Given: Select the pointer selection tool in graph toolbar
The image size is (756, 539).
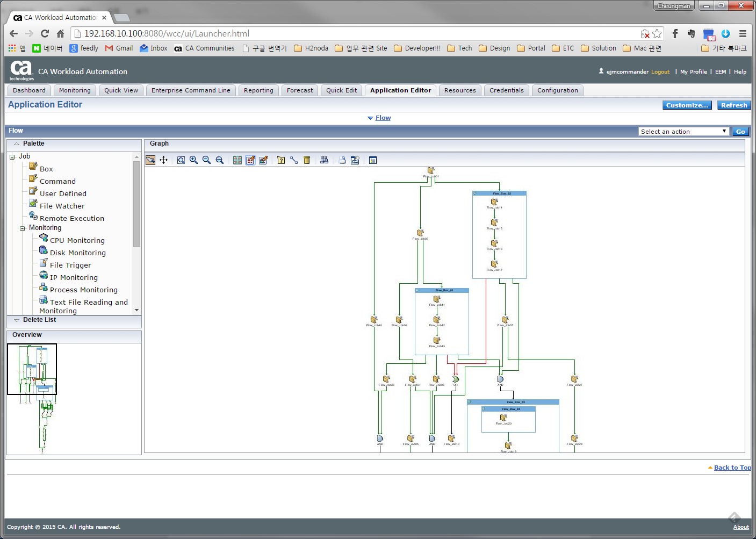Looking at the screenshot, I should tap(150, 160).
